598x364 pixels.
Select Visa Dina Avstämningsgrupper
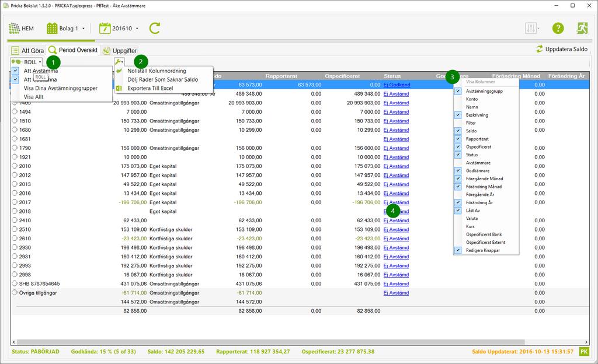(61, 88)
